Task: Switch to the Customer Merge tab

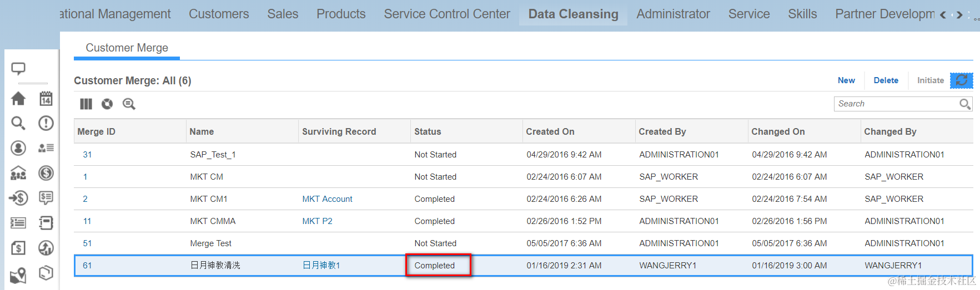Action: click(x=127, y=48)
